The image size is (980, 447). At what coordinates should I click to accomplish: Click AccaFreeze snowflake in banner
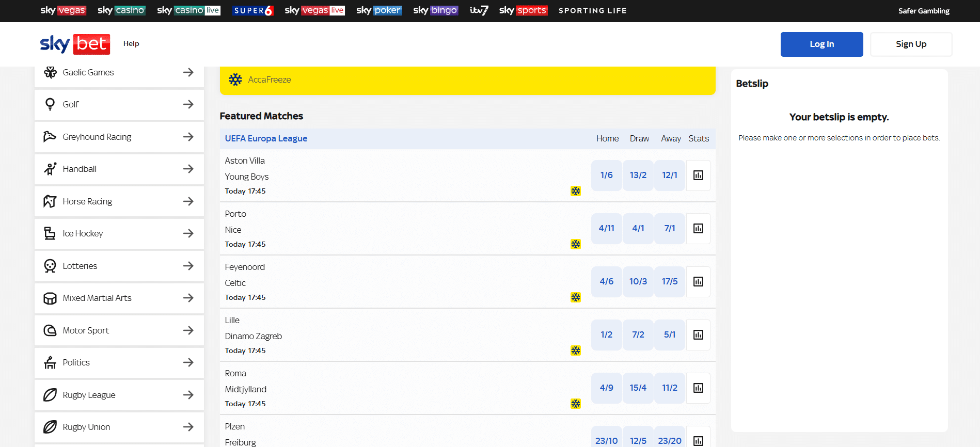[x=235, y=79]
